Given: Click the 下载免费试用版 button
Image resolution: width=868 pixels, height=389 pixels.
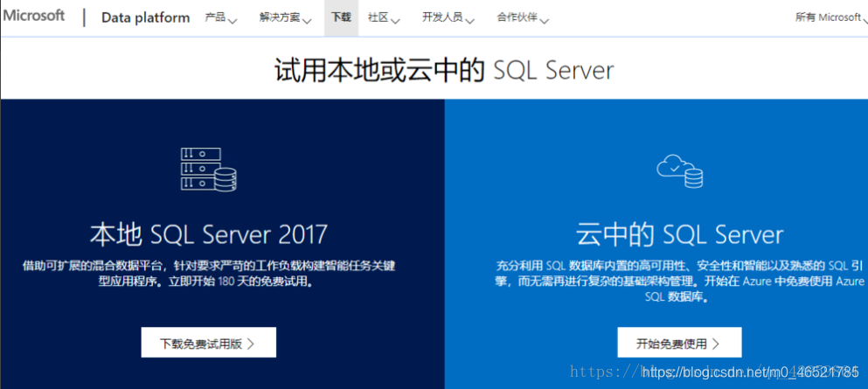Looking at the screenshot, I should coord(209,343).
